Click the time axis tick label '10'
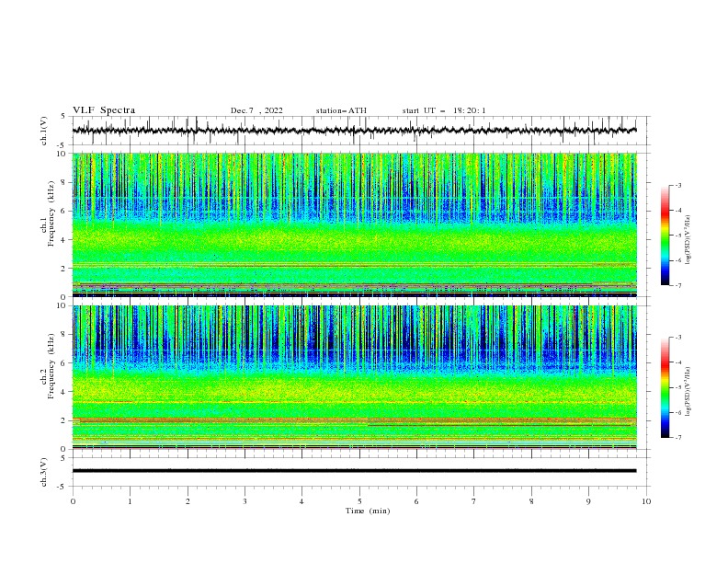 pos(646,501)
